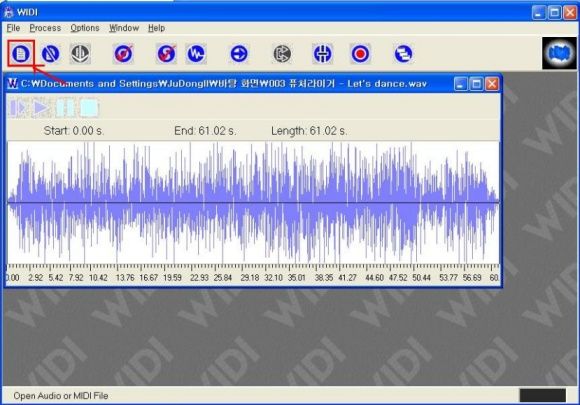The height and width of the screenshot is (405, 580).
Task: Click the blue-red circle with arrow icon
Action: tap(123, 54)
